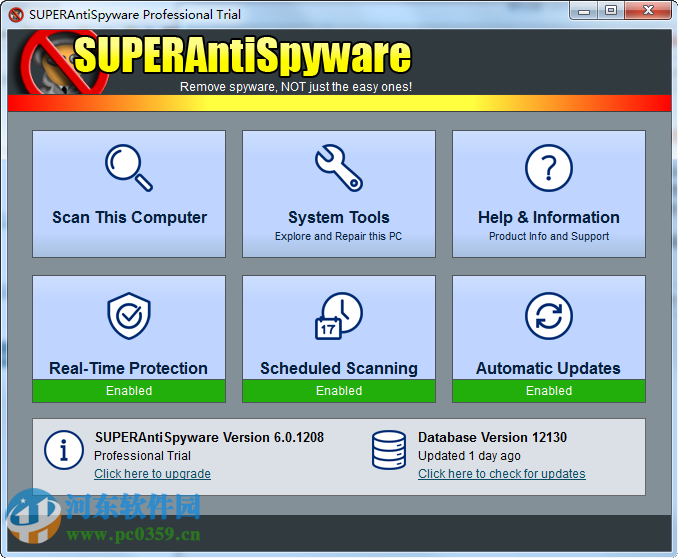Screen dimensions: 679x559
Task: Toggle Real-Time Protection Enabled status bar
Action: click(x=129, y=391)
